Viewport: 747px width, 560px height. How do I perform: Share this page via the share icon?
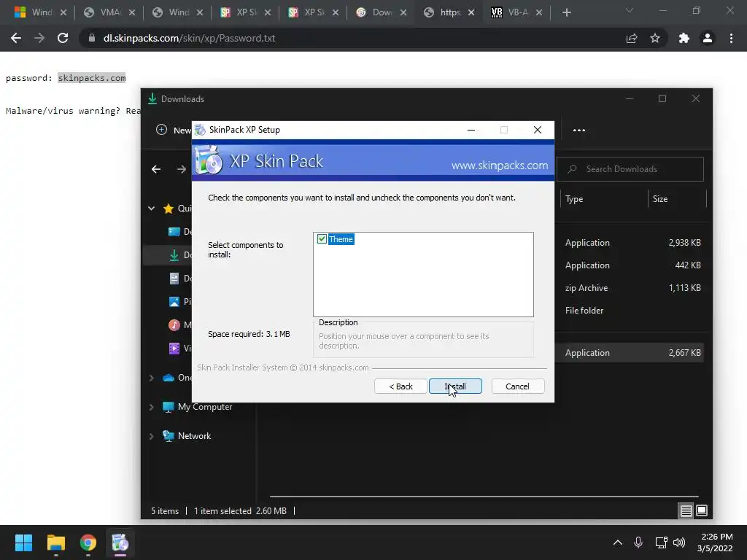coord(632,38)
